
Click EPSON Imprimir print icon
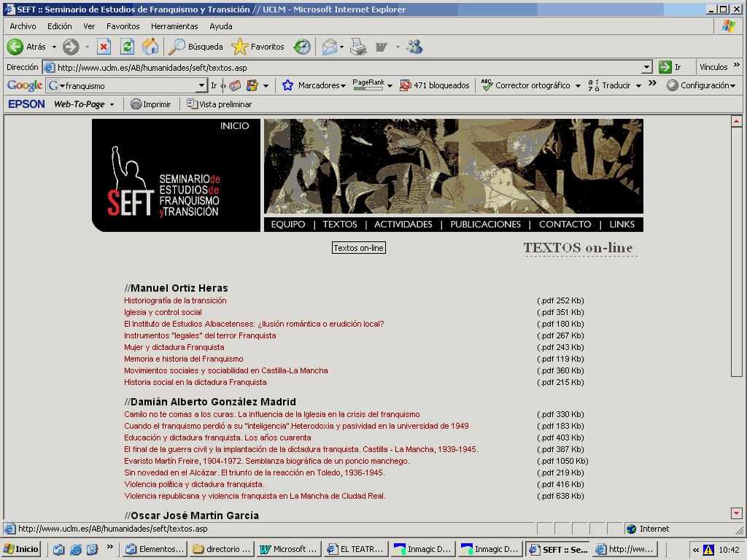(150, 104)
